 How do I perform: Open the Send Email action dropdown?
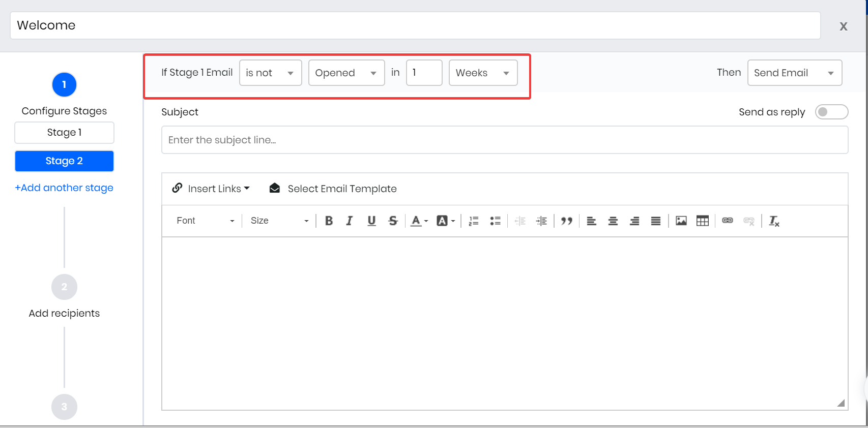[794, 73]
